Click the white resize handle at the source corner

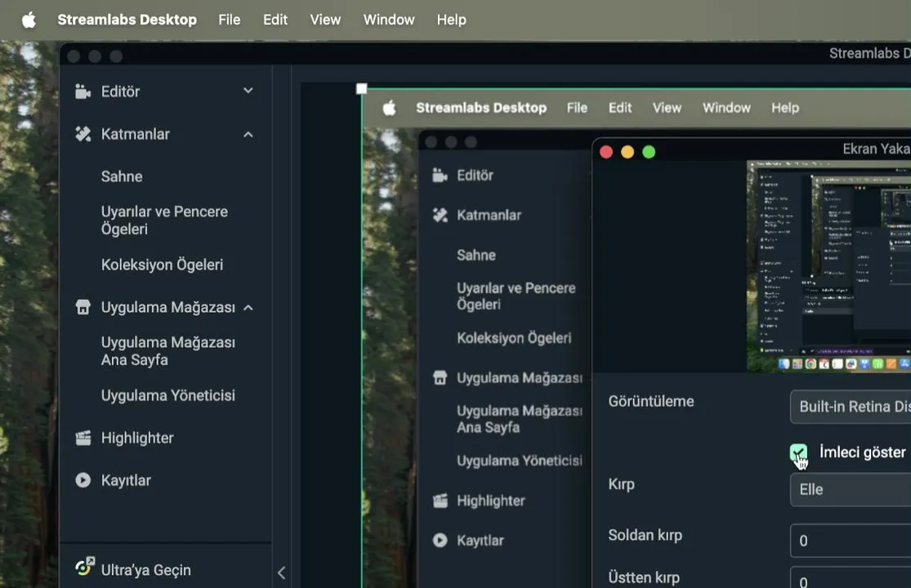click(361, 89)
